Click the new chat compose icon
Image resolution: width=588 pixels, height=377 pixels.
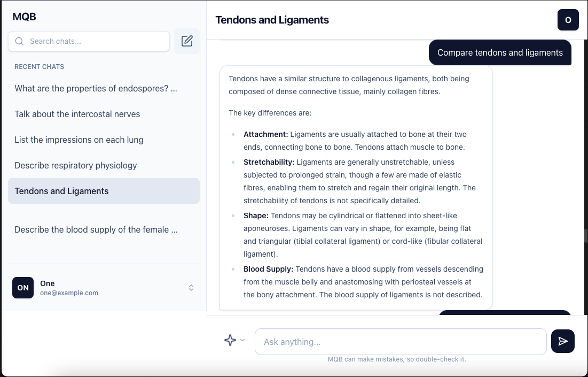[x=187, y=41]
